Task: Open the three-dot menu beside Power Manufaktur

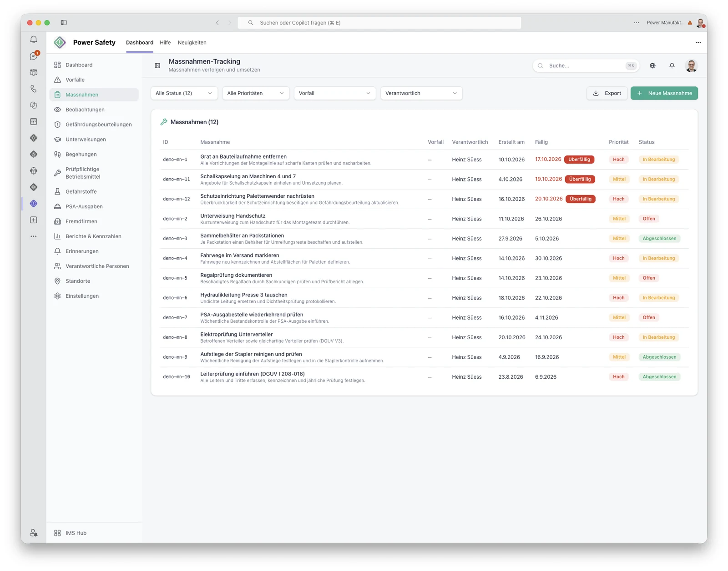Action: (x=637, y=23)
